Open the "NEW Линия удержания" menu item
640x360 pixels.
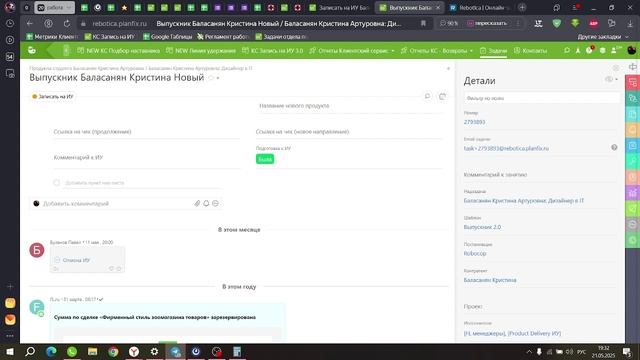tap(201, 51)
